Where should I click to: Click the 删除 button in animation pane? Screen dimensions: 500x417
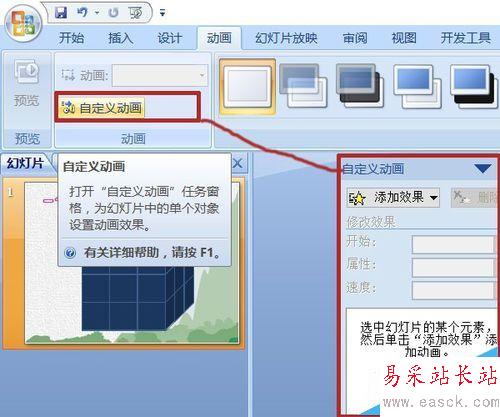click(x=475, y=198)
